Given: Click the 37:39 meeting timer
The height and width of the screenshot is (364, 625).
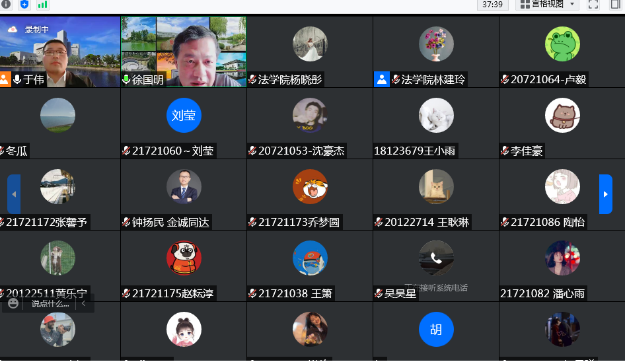Looking at the screenshot, I should pyautogui.click(x=492, y=4).
